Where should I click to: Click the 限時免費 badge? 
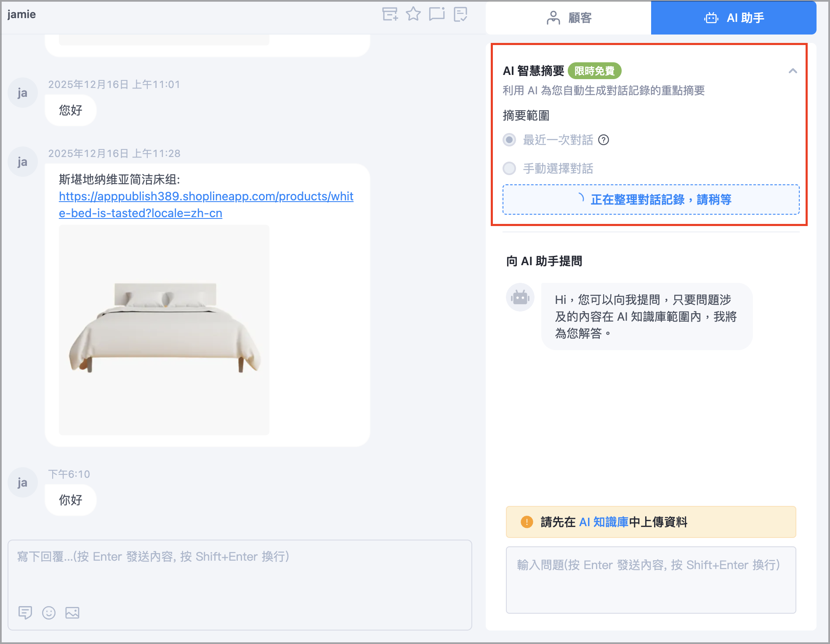click(x=594, y=71)
